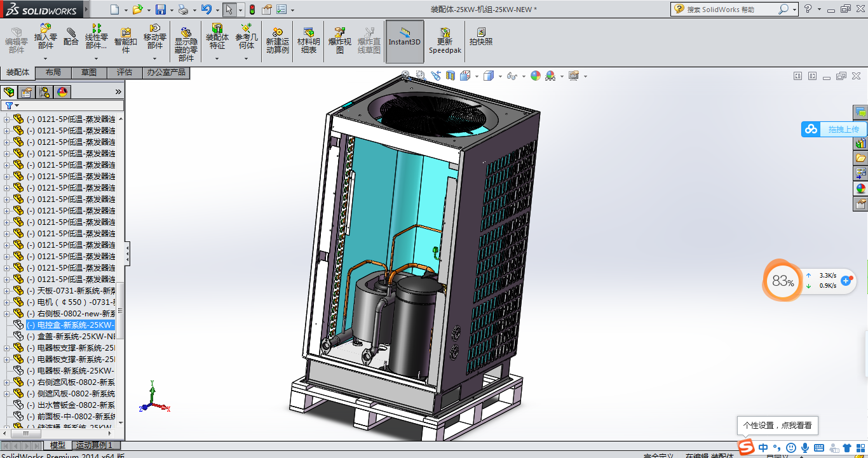The height and width of the screenshot is (458, 868).
Task: Click Edit Appearance color ball in viewport toolbar
Action: [x=536, y=76]
